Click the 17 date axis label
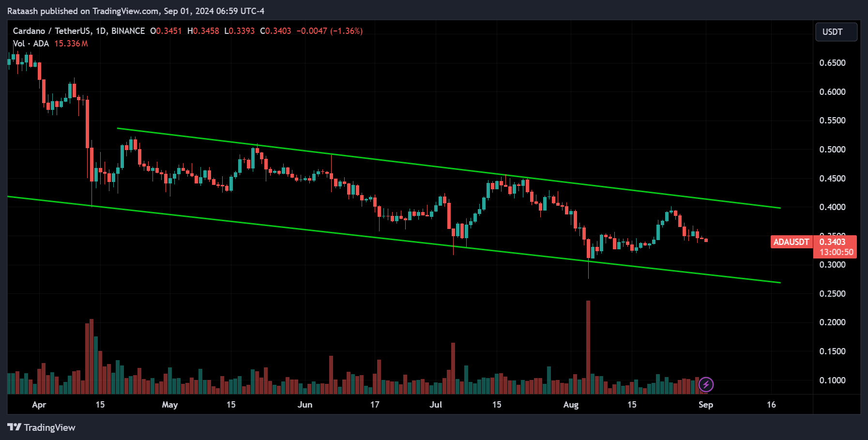 point(375,405)
